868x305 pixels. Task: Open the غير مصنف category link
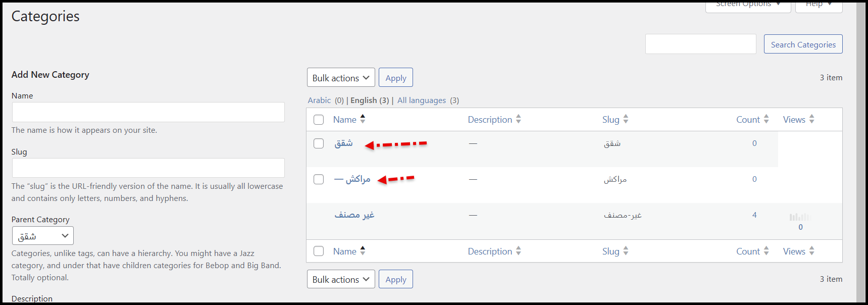pyautogui.click(x=354, y=215)
